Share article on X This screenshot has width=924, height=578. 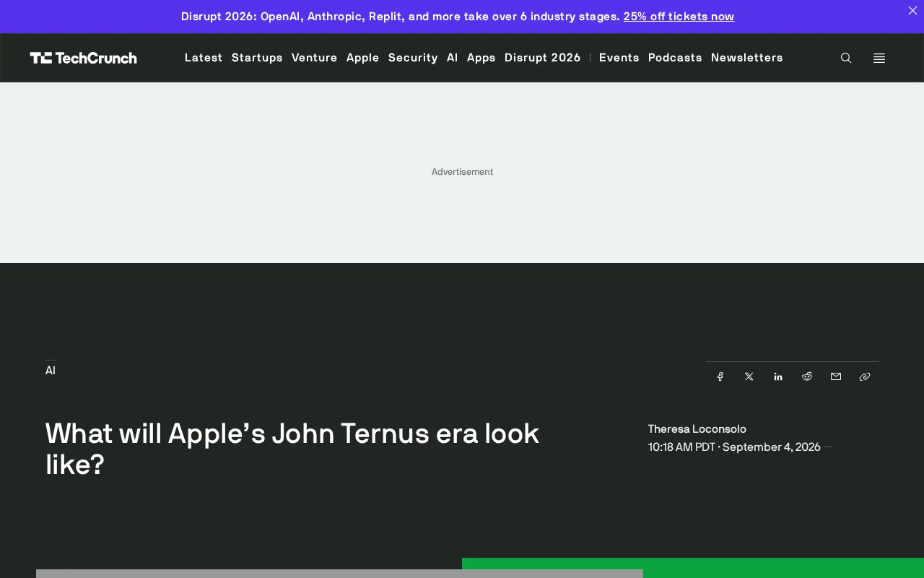tap(749, 376)
